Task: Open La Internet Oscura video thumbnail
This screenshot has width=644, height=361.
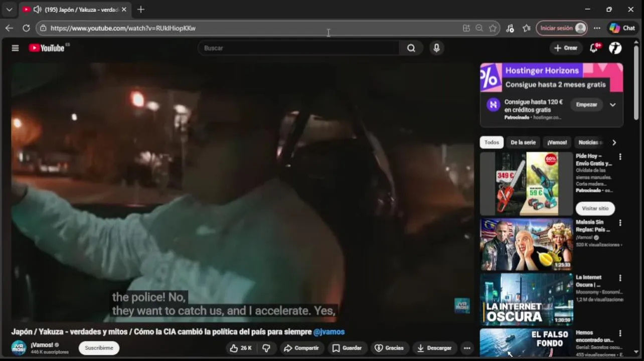Action: coord(526,299)
